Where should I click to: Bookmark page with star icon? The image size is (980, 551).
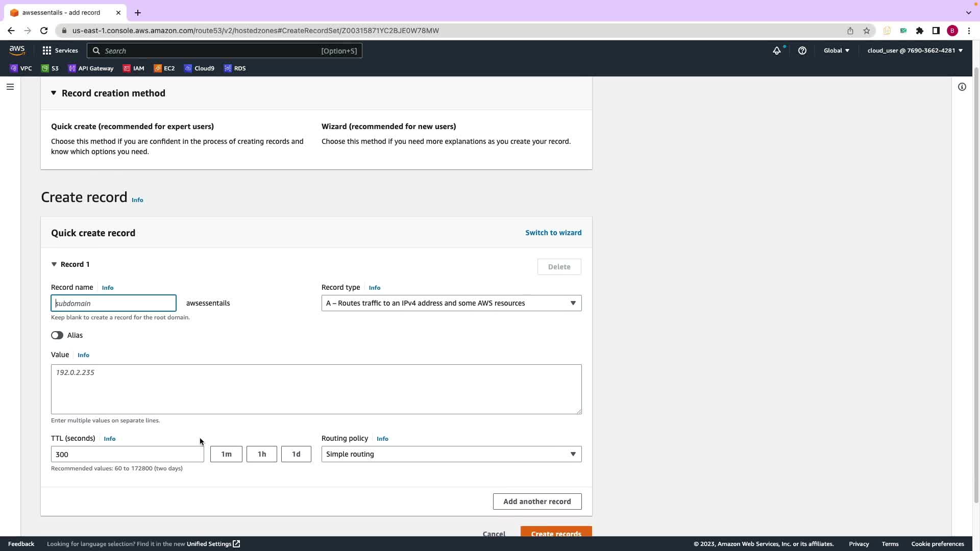(x=866, y=31)
